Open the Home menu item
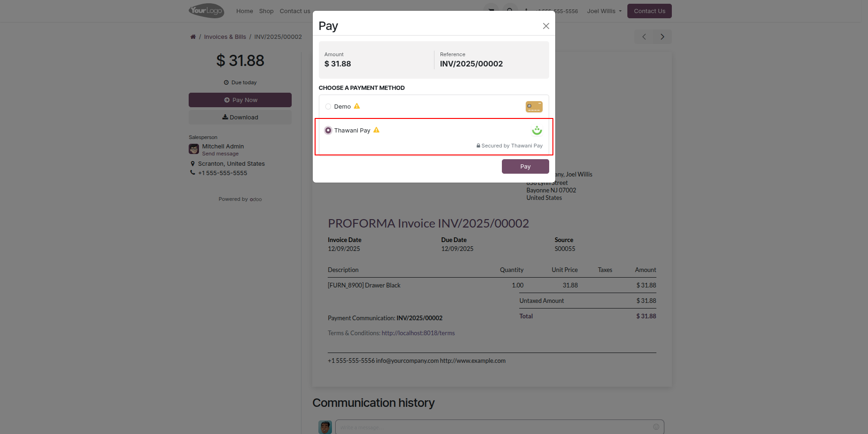 (x=244, y=11)
